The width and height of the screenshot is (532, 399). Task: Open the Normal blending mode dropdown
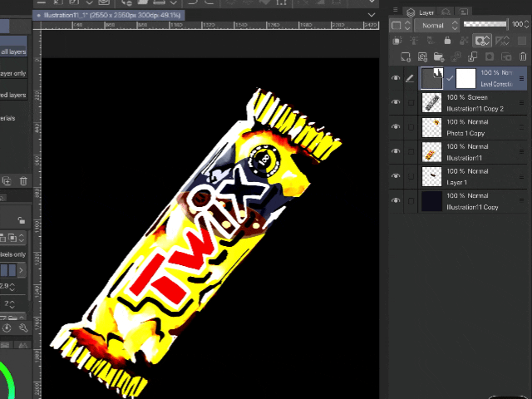[x=437, y=26]
